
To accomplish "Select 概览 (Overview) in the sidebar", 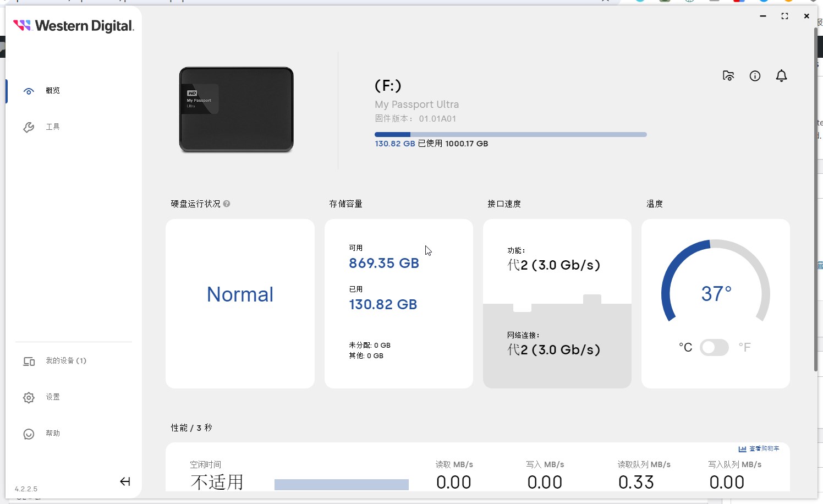I will tap(29, 91).
